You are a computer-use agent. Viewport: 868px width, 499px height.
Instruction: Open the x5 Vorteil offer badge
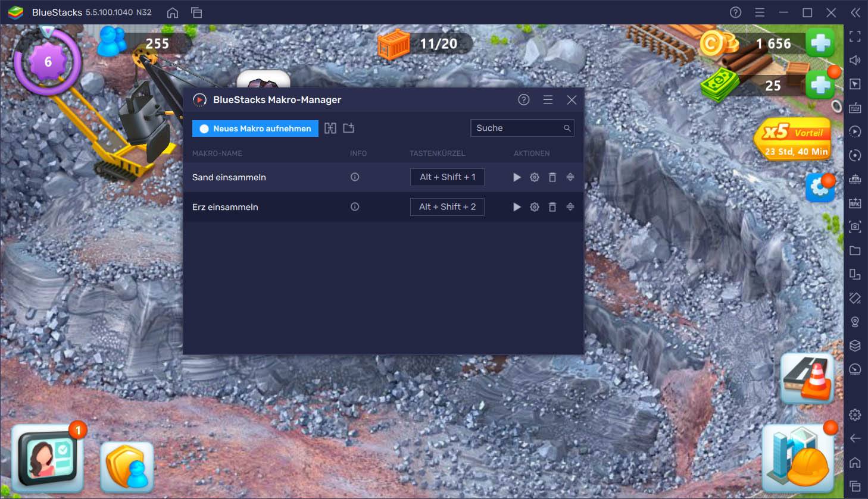(x=794, y=140)
